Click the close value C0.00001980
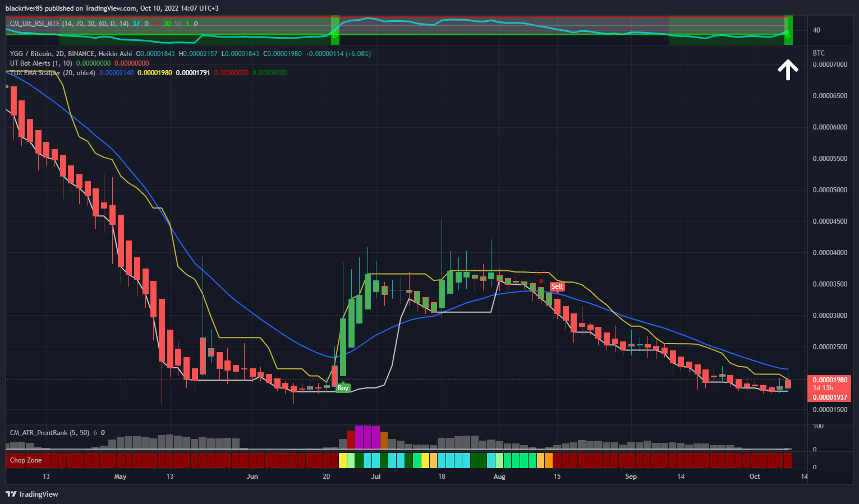The height and width of the screenshot is (504, 859). (283, 54)
